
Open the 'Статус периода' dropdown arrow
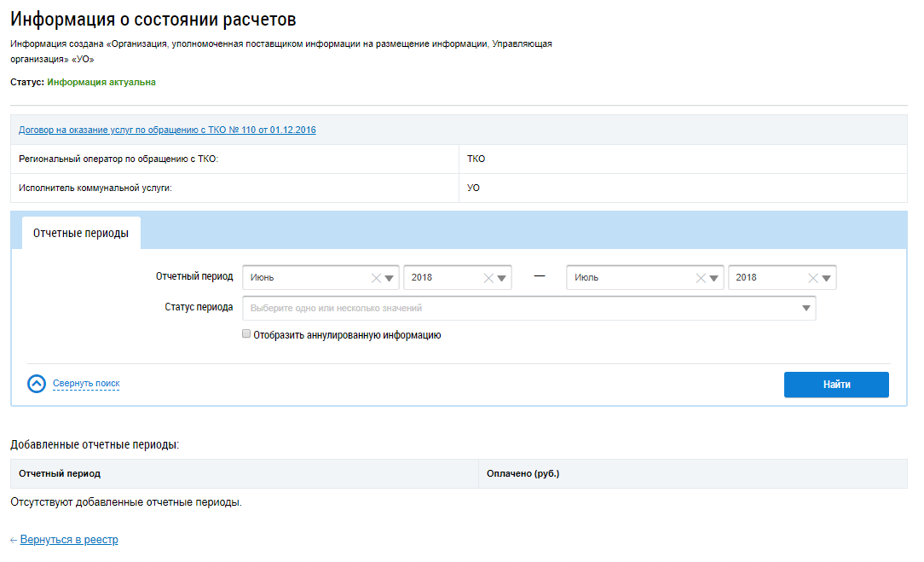coord(806,309)
